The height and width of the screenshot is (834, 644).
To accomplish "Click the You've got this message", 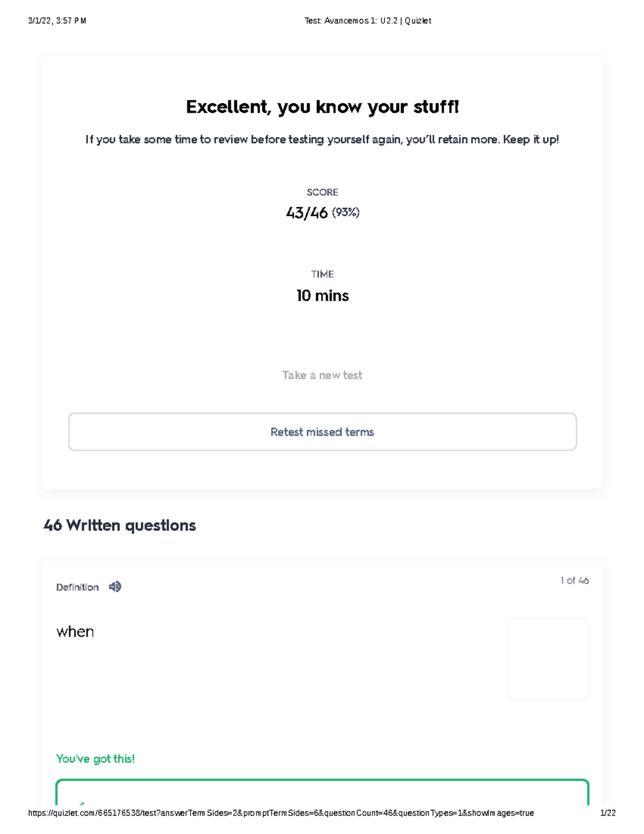I will 96,759.
